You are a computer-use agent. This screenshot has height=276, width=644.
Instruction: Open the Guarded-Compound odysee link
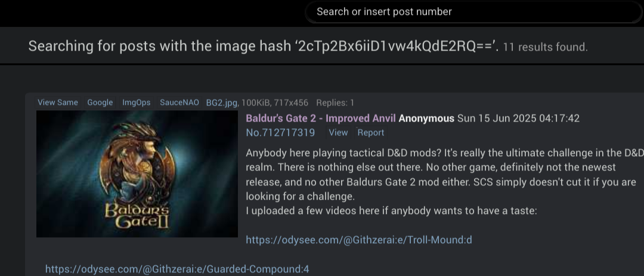177,269
